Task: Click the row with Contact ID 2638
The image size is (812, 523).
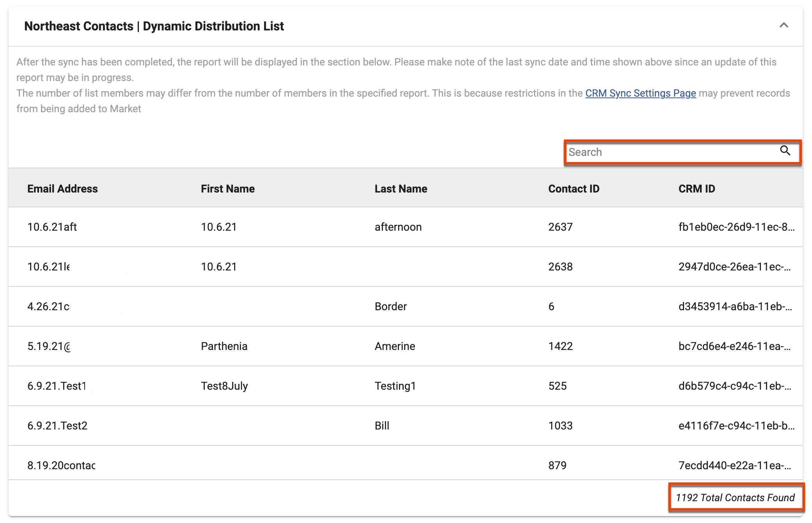Action: click(560, 267)
